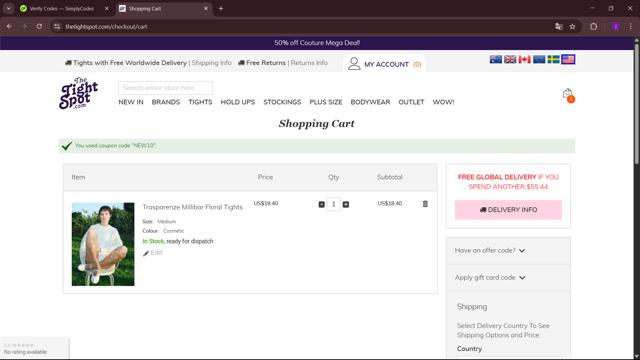Viewport: 640px width, 360px height.
Task: Expand the Have an offer code section
Action: click(x=490, y=251)
